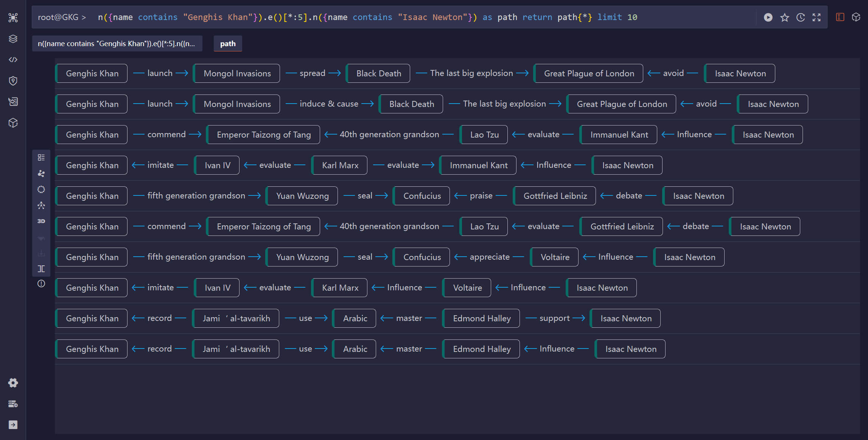Open the query history clock icon

(801, 17)
